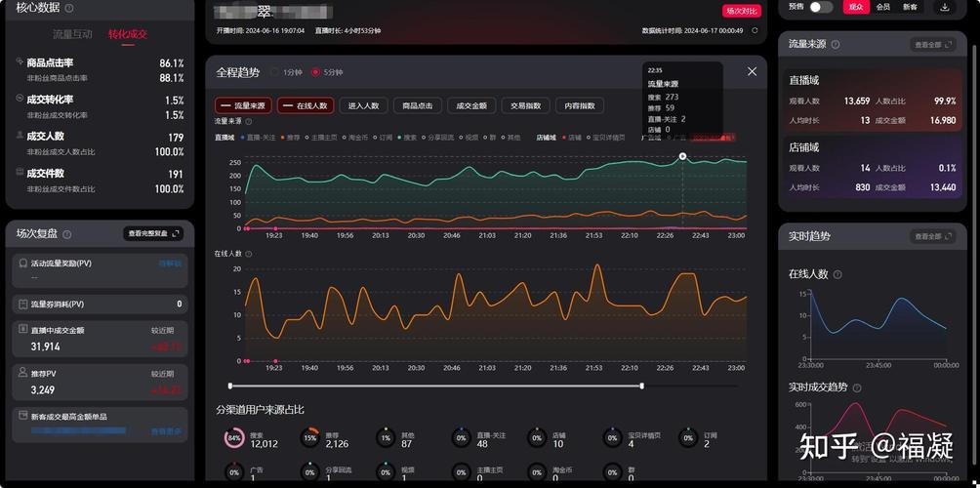This screenshot has width=980, height=488.
Task: Select the 1分钟 interval radio button
Action: pyautogui.click(x=274, y=72)
